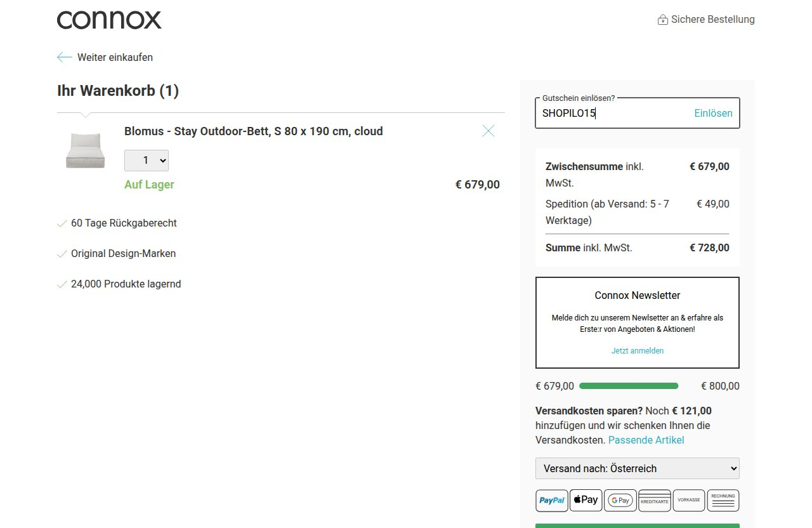The width and height of the screenshot is (812, 528).
Task: Click the € 800,00 free shipping threshold
Action: 720,386
